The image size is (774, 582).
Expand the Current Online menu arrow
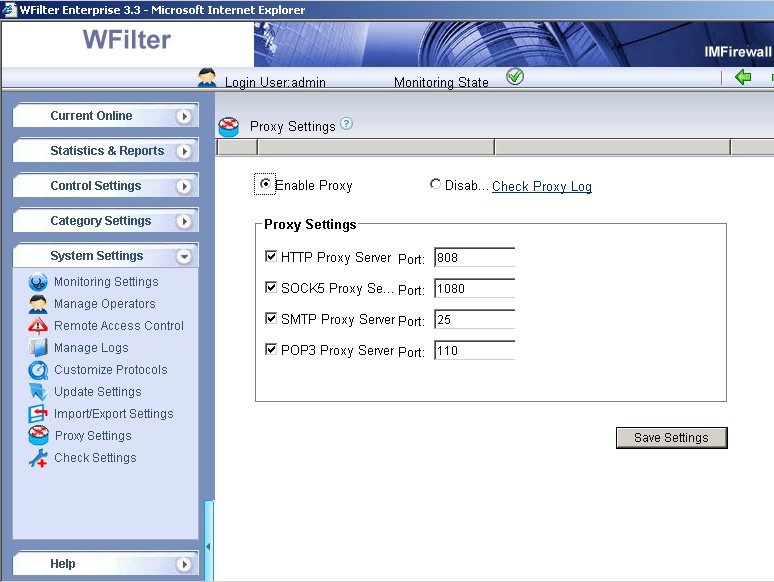click(x=184, y=116)
